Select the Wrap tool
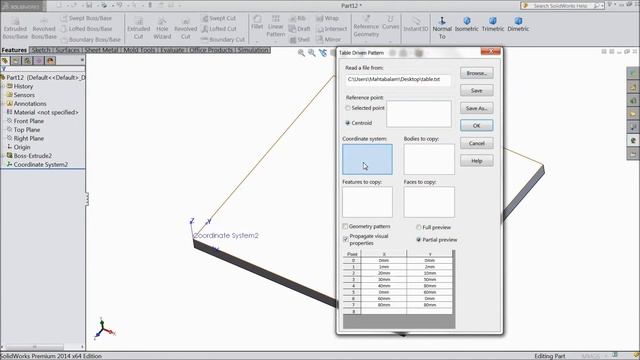The image size is (640, 360). pos(328,18)
